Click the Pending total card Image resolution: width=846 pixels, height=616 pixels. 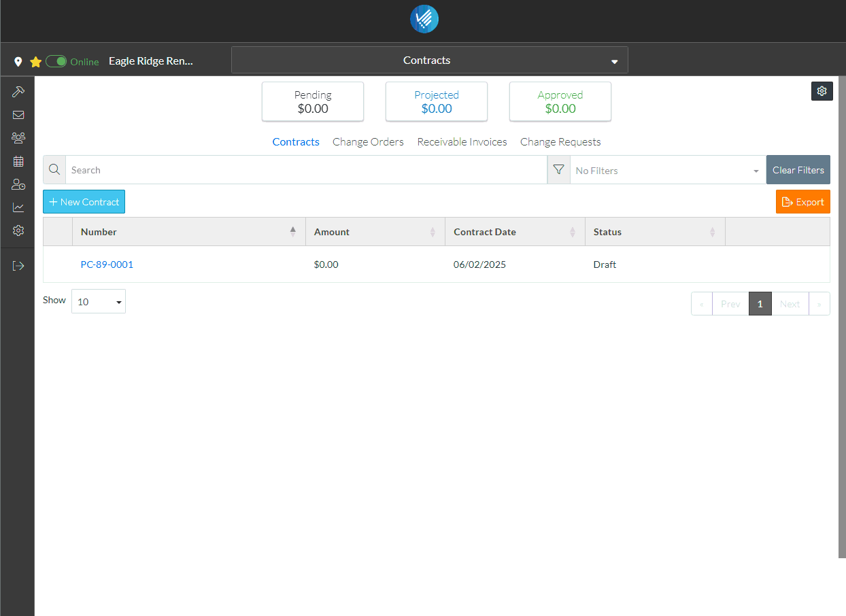[x=313, y=102]
